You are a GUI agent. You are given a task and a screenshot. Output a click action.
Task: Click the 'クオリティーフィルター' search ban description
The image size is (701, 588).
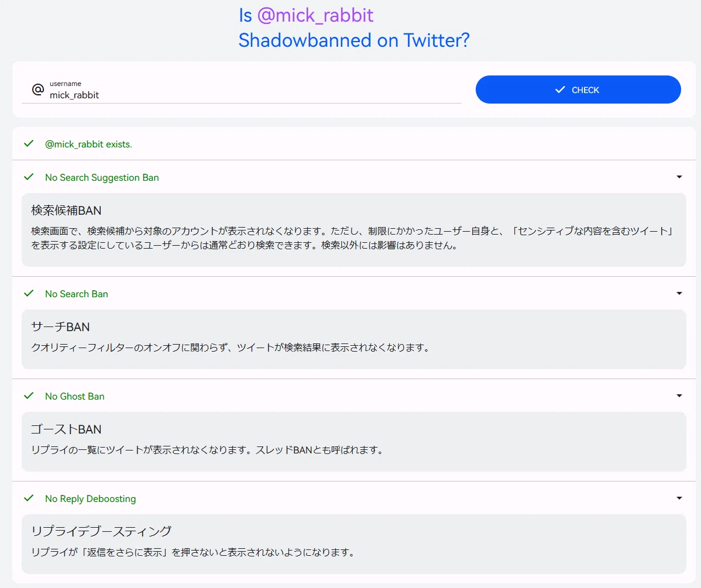(231, 348)
